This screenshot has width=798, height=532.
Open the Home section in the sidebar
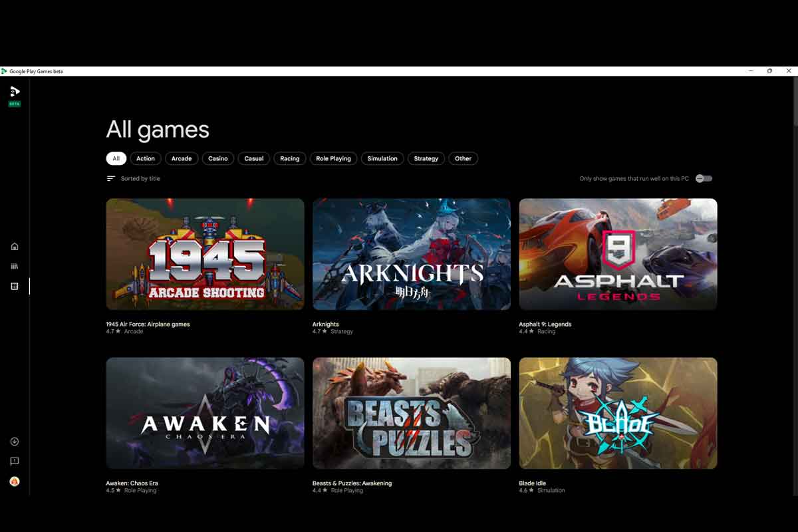(x=14, y=246)
